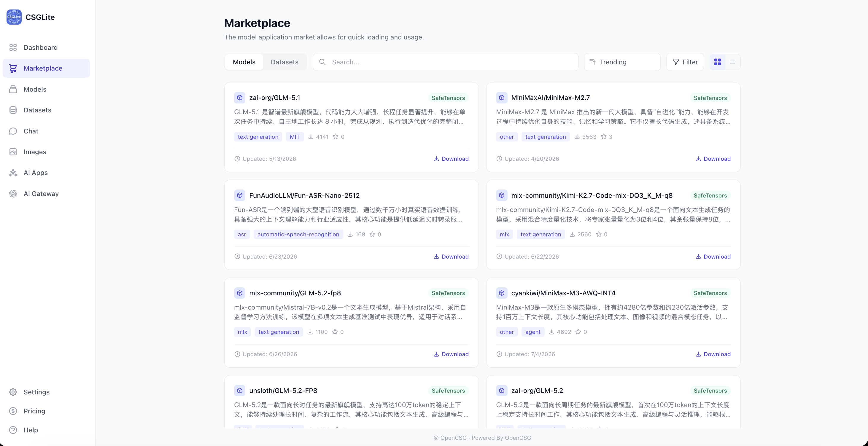Click the agent tag on MiniMax-M3 card
Screen dimensions: 868x446
[533, 332]
